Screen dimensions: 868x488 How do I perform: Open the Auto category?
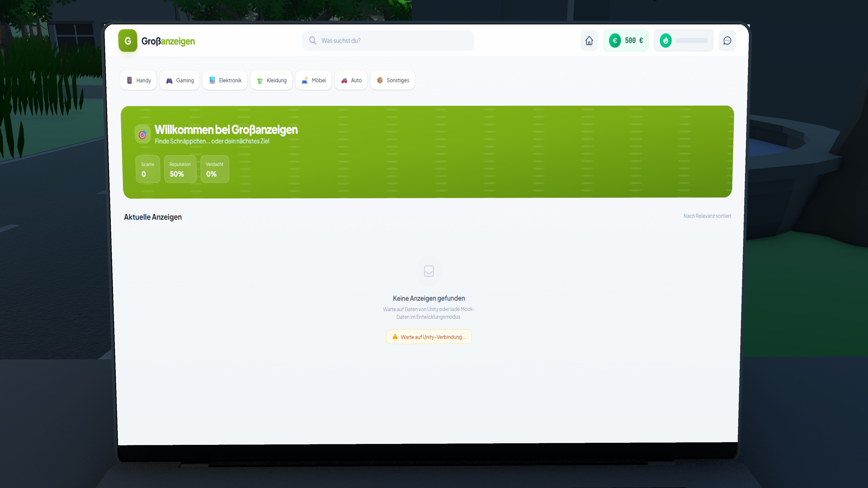tap(351, 80)
